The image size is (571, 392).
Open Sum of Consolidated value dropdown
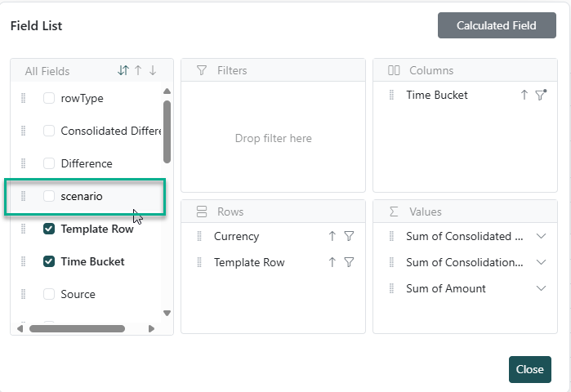(541, 237)
